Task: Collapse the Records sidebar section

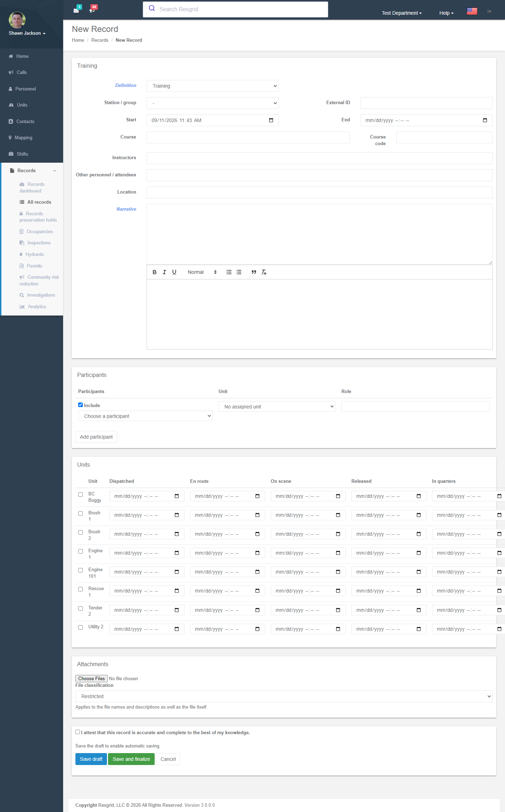Action: click(x=32, y=170)
